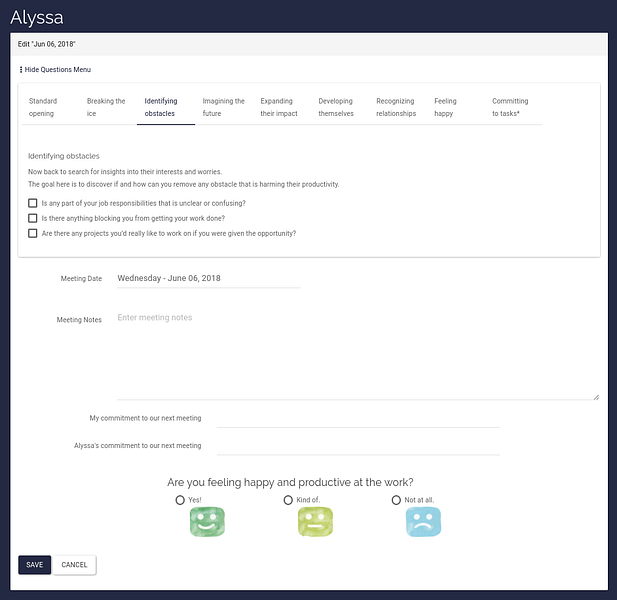Check unclear job responsibilities question
This screenshot has height=600, width=617.
point(33,203)
